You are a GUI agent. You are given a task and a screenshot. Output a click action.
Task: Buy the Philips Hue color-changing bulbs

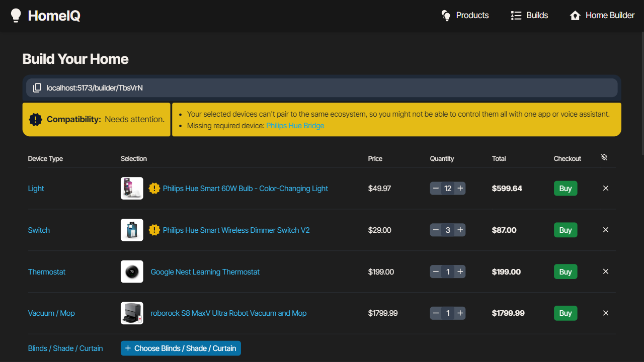tap(566, 189)
